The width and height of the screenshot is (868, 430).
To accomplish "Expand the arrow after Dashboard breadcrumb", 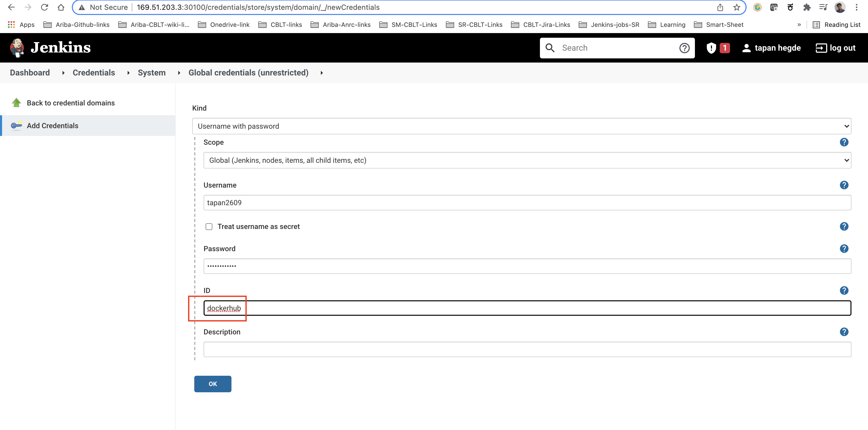I will pos(63,73).
